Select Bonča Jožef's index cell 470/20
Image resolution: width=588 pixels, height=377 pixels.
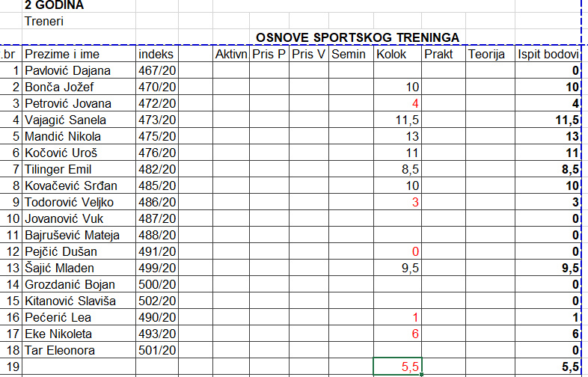coord(156,87)
